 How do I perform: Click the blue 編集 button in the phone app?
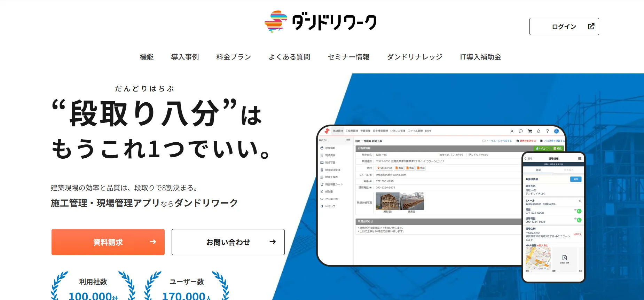576,179
